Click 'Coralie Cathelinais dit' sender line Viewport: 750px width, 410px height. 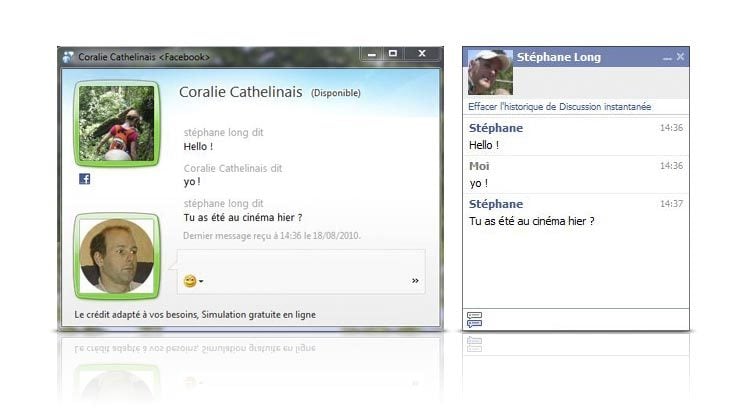(x=233, y=168)
